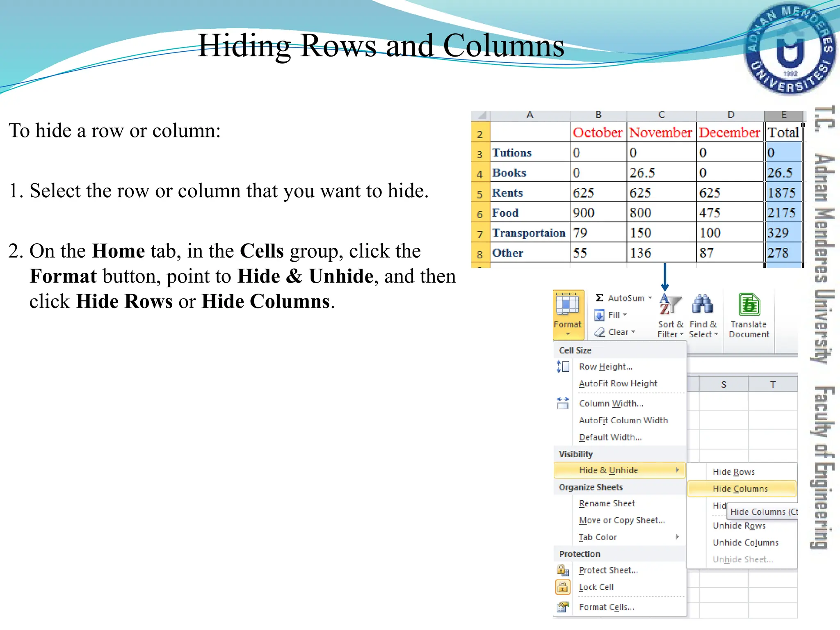Expand the Hide & Unhide submenu arrow
Screen dimensions: 840x630
pos(678,470)
